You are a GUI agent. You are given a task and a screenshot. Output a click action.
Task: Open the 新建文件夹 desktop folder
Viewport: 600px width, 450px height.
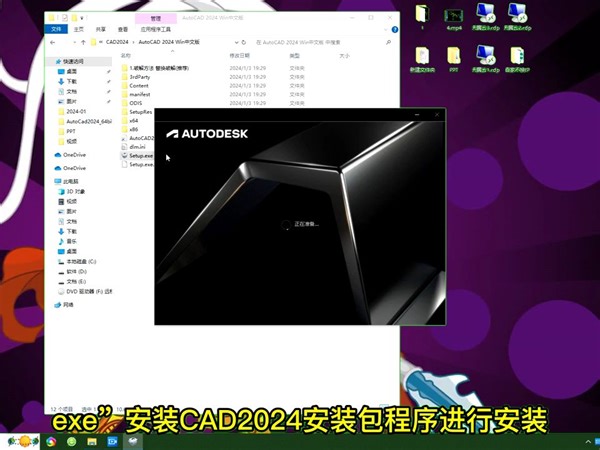click(422, 59)
